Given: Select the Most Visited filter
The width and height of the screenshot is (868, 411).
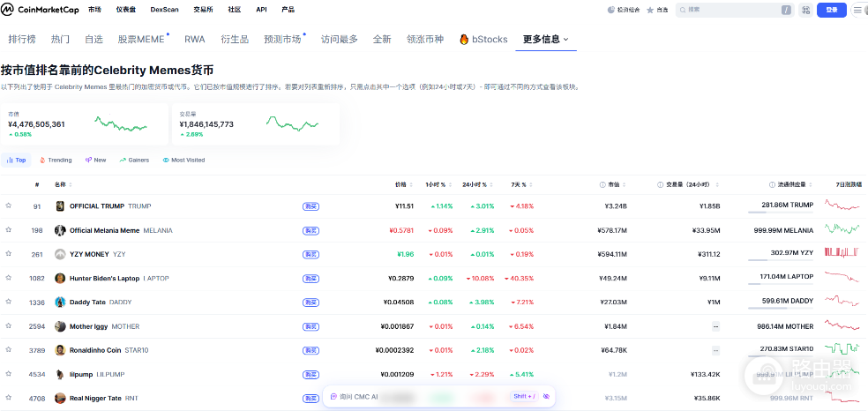Looking at the screenshot, I should 183,160.
